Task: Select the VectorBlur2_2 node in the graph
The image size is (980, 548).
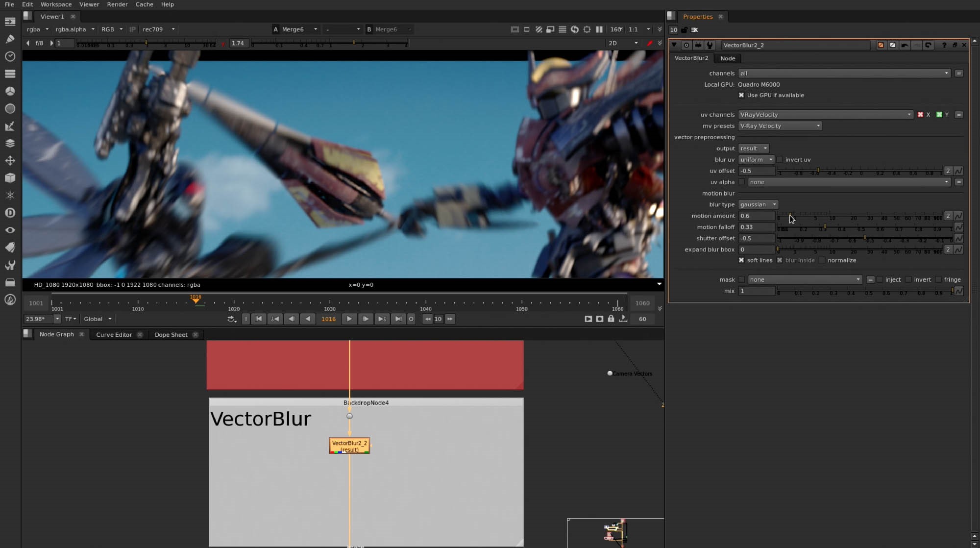Action: pyautogui.click(x=349, y=446)
